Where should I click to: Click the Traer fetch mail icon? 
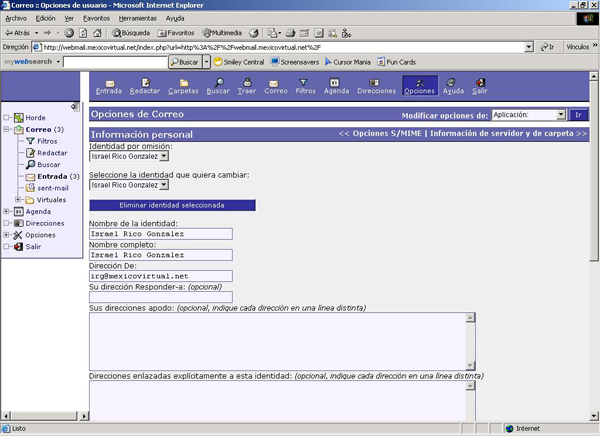pyautogui.click(x=247, y=87)
